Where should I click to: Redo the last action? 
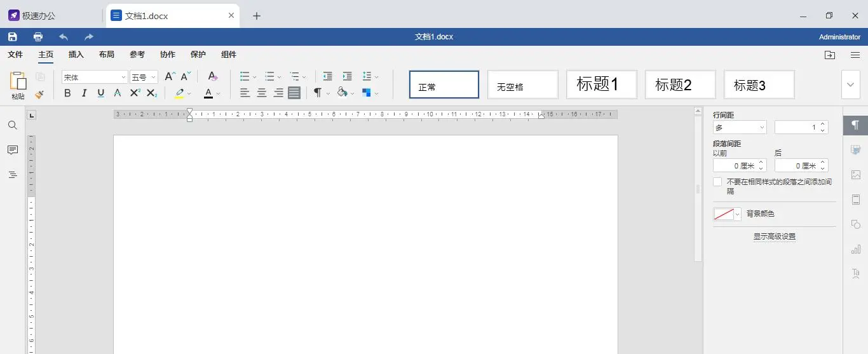click(89, 37)
